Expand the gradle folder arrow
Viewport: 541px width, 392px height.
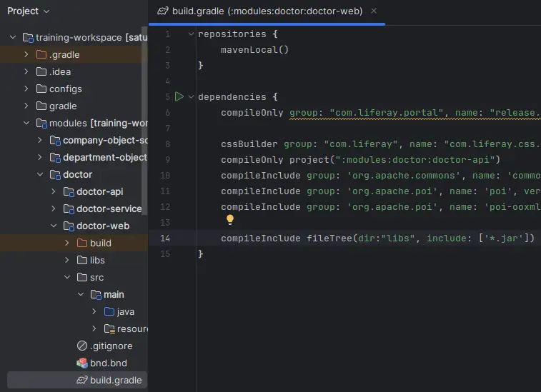26,106
